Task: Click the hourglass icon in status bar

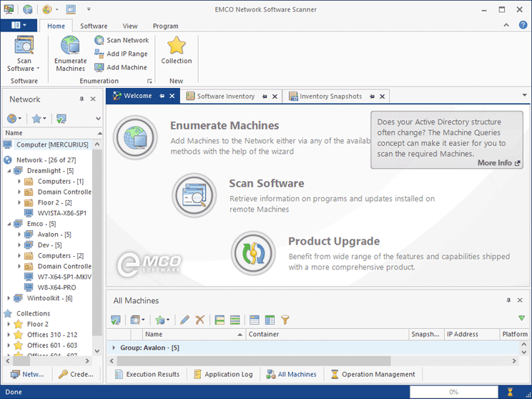Action: (510, 393)
